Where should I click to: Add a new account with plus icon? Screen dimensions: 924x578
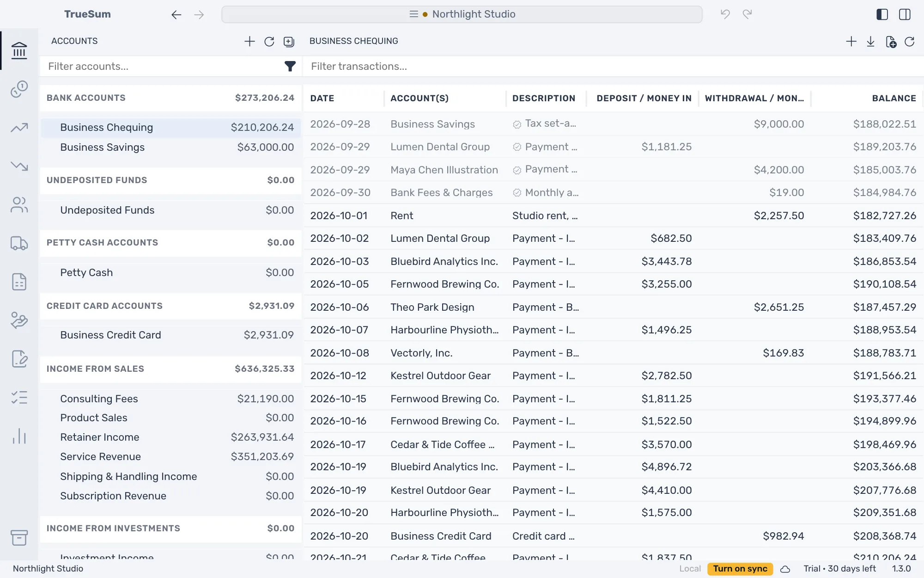249,41
